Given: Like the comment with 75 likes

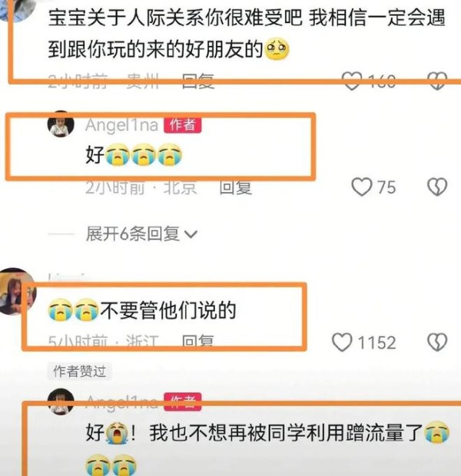Looking at the screenshot, I should [362, 187].
